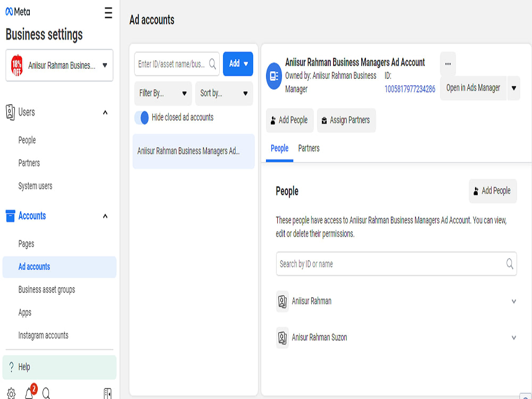Viewport: 532px width, 399px height.
Task: Switch to the People tab
Action: (280, 148)
